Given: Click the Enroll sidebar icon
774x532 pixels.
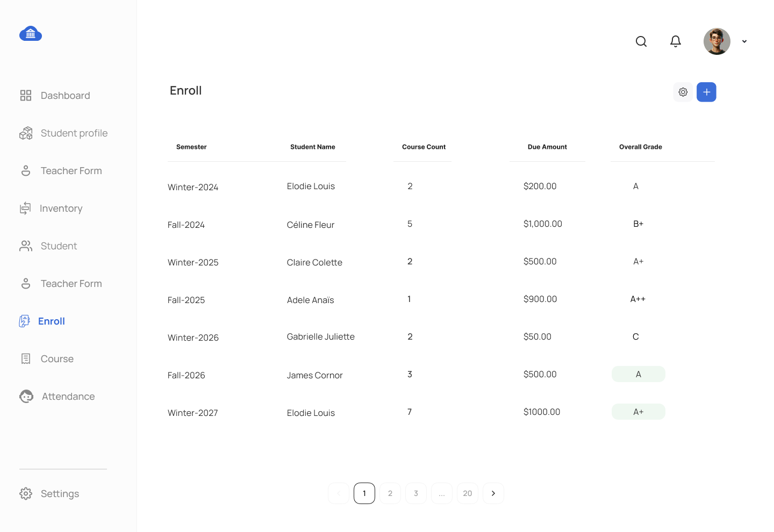Looking at the screenshot, I should [25, 321].
